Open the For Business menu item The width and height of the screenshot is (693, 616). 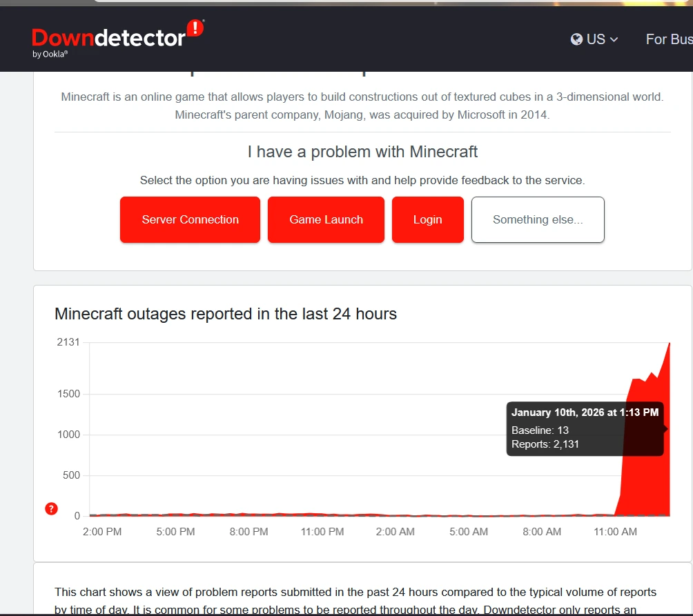(668, 39)
